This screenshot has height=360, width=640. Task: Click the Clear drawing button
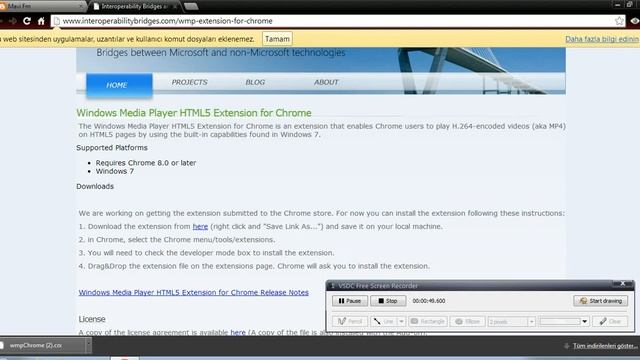[610, 322]
